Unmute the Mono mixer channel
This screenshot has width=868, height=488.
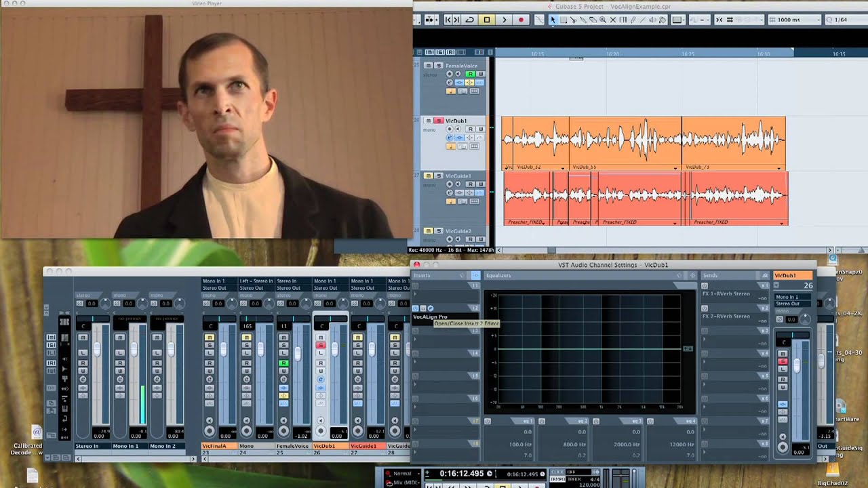(246, 337)
